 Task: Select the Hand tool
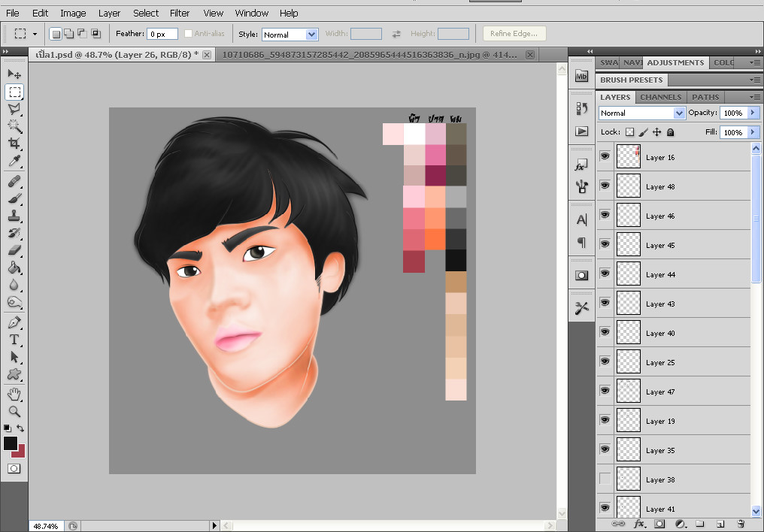point(14,394)
